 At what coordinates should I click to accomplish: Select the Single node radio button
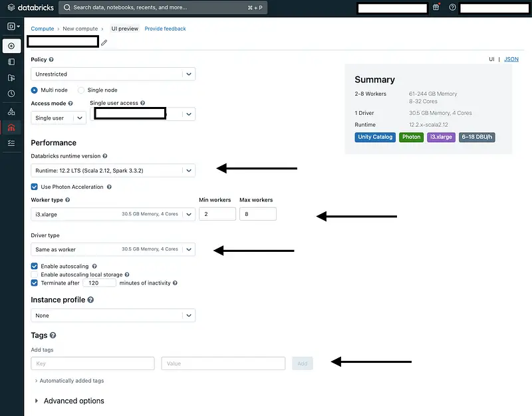pos(82,90)
